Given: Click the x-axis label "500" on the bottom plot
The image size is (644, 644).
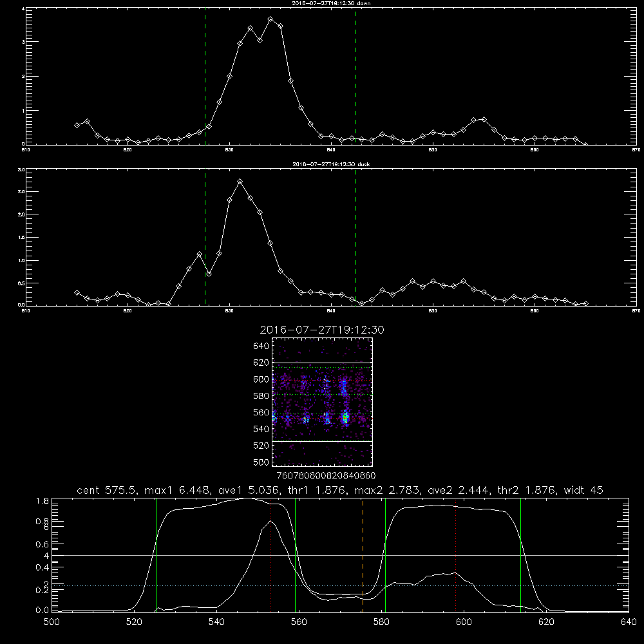Looking at the screenshot, I should pyautogui.click(x=52, y=622).
